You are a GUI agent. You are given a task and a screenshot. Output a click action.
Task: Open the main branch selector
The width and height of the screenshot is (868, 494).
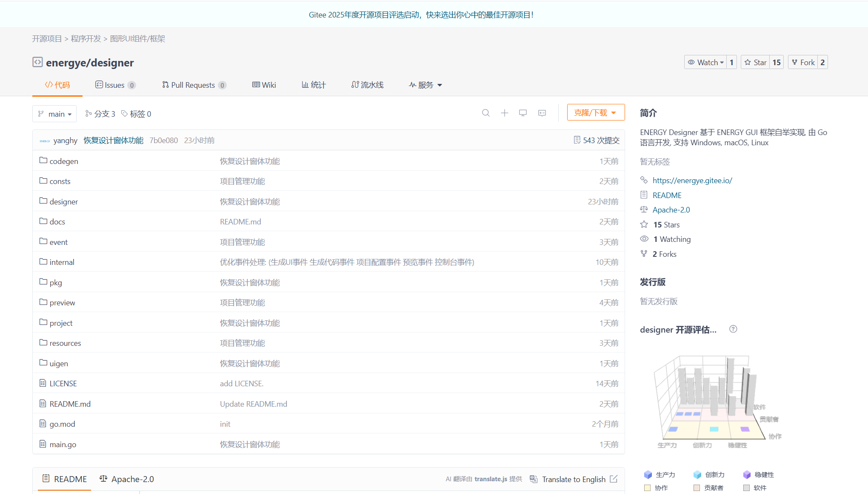pyautogui.click(x=54, y=114)
